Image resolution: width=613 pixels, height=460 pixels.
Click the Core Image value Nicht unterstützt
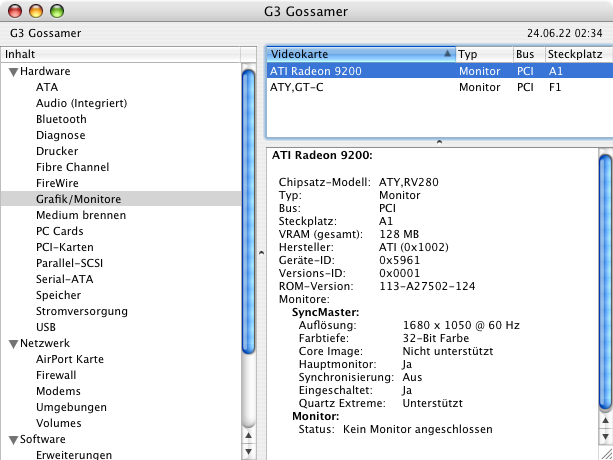(448, 351)
